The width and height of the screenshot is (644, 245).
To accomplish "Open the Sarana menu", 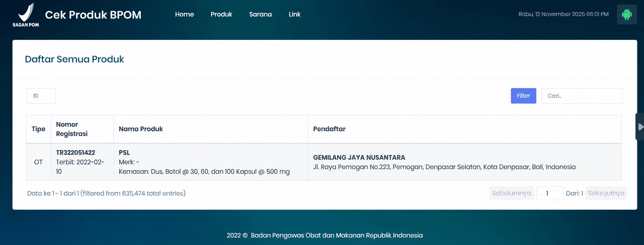I will (260, 14).
